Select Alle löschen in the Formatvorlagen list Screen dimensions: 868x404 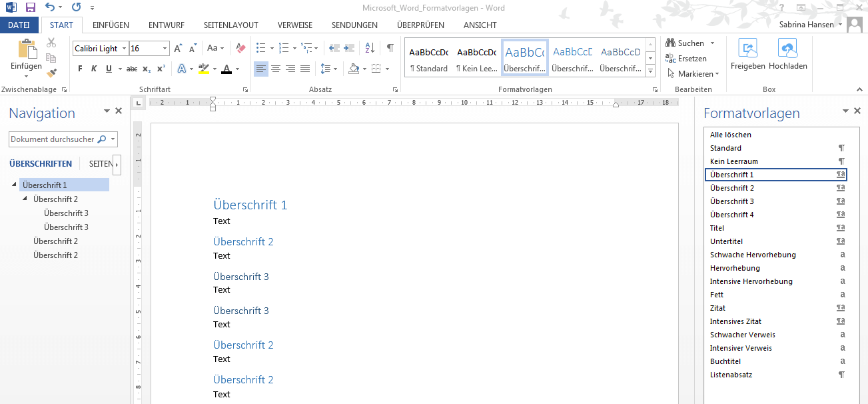pos(731,135)
